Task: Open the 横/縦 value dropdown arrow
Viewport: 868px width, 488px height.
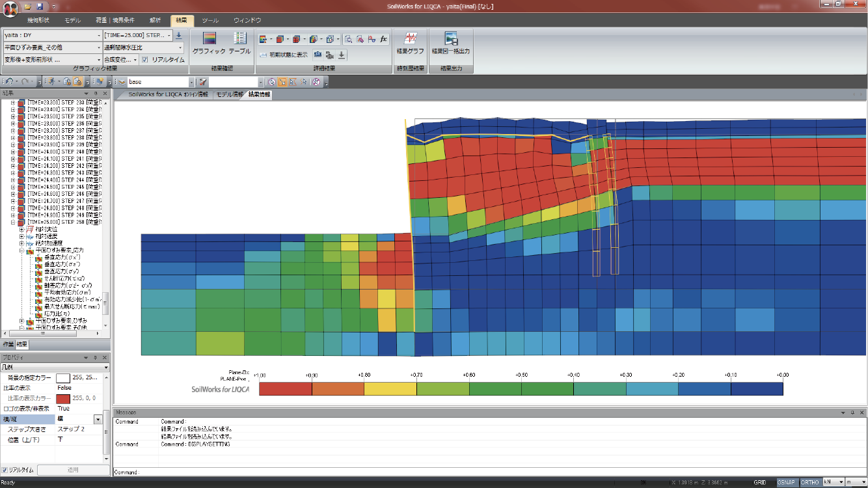Action: click(98, 420)
